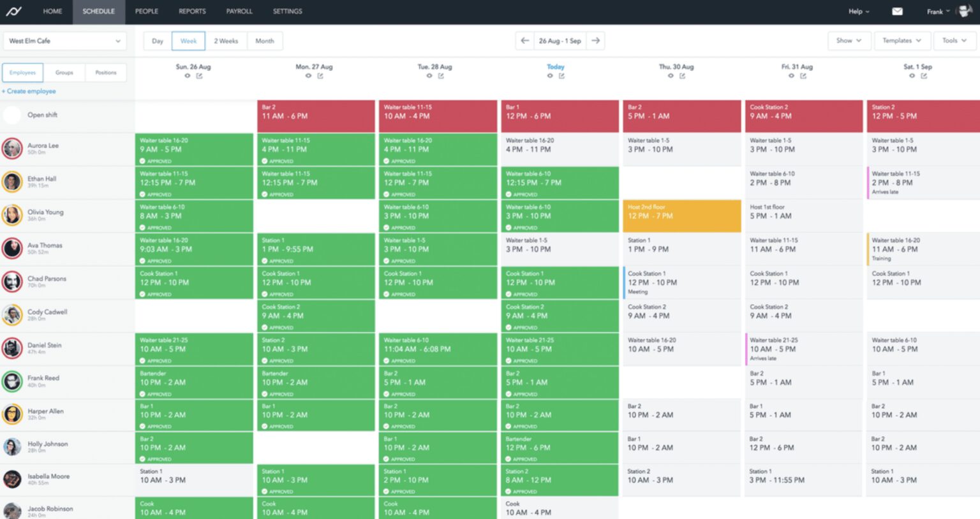
Task: Click Ethan Hall's avatar
Action: pos(12,182)
